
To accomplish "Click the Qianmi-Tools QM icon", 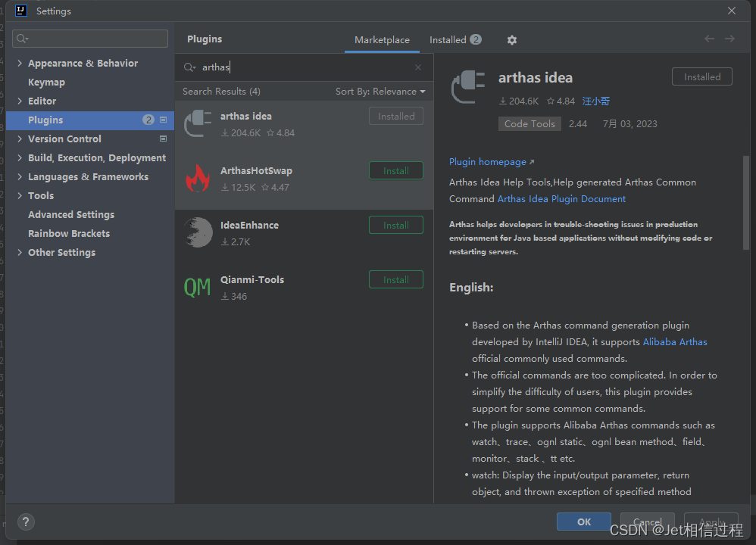I will tap(198, 287).
